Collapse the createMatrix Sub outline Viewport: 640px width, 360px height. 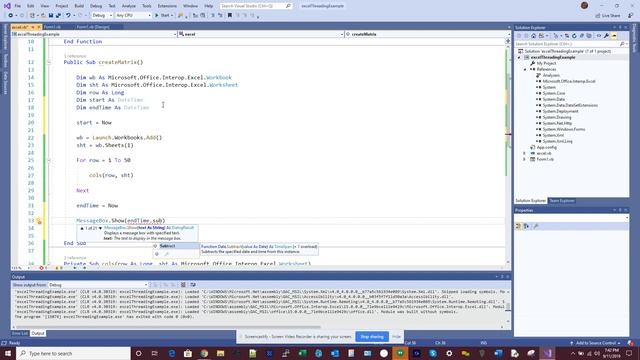(49, 62)
